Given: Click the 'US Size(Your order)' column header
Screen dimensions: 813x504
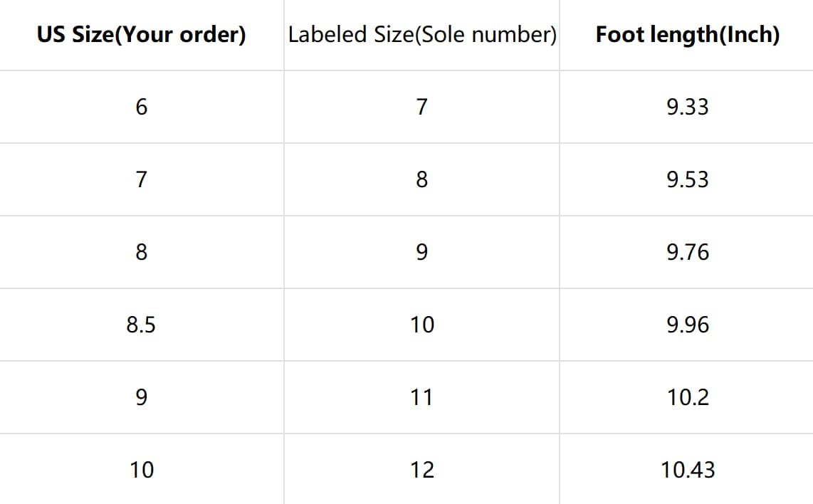Looking at the screenshot, I should [x=141, y=35].
